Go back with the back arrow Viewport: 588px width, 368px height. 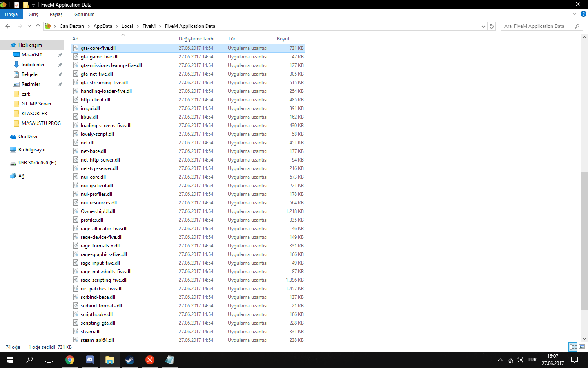tap(8, 26)
